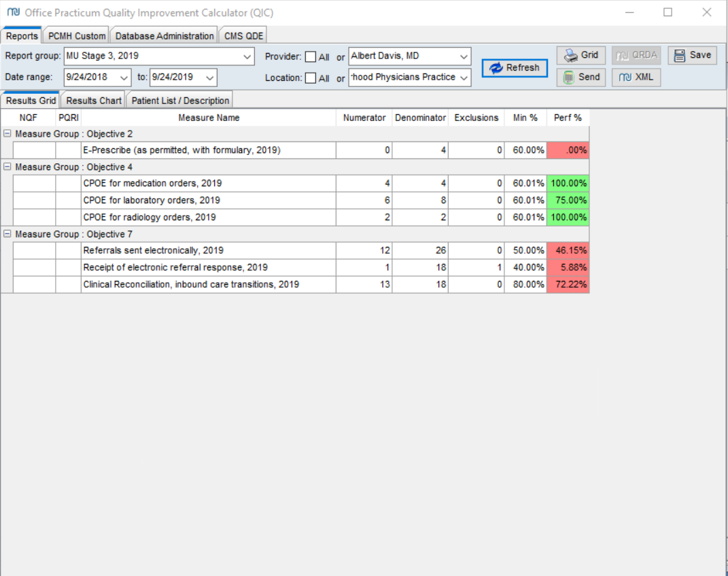Collapse Measure Group Objective 2
728x576 pixels.
[7, 134]
